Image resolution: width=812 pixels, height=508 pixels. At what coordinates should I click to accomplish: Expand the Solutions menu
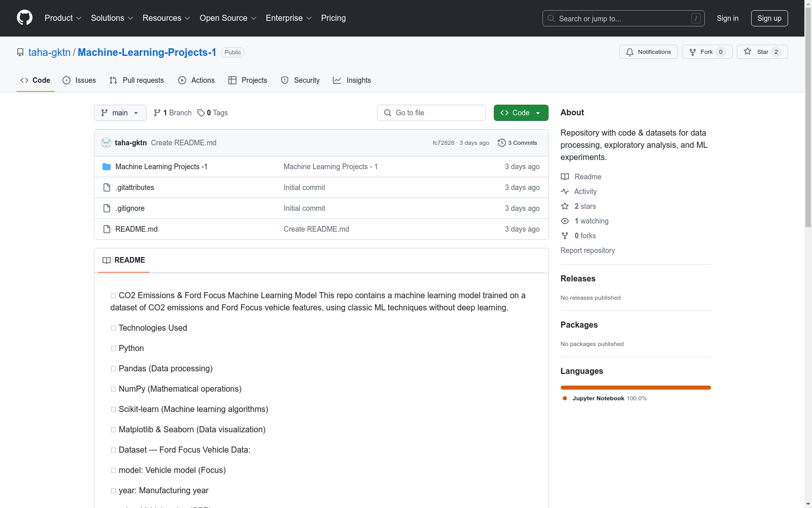pyautogui.click(x=112, y=18)
